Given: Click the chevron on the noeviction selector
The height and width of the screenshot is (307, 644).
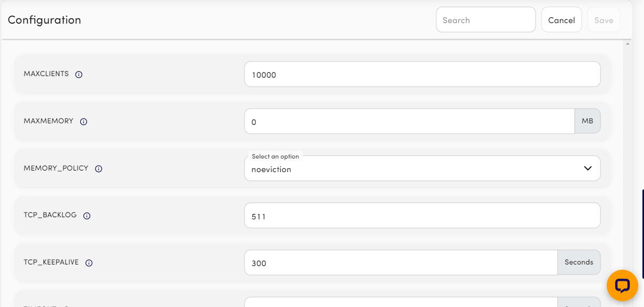Looking at the screenshot, I should pos(587,168).
